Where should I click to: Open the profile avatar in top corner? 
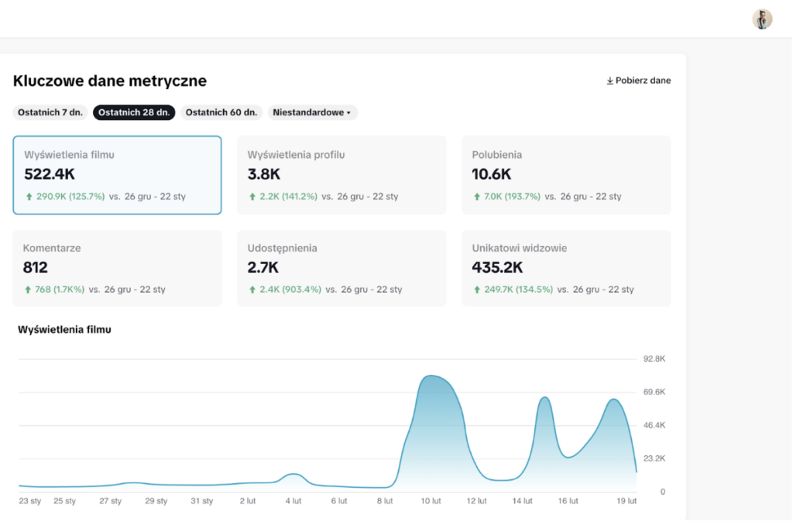(x=762, y=19)
